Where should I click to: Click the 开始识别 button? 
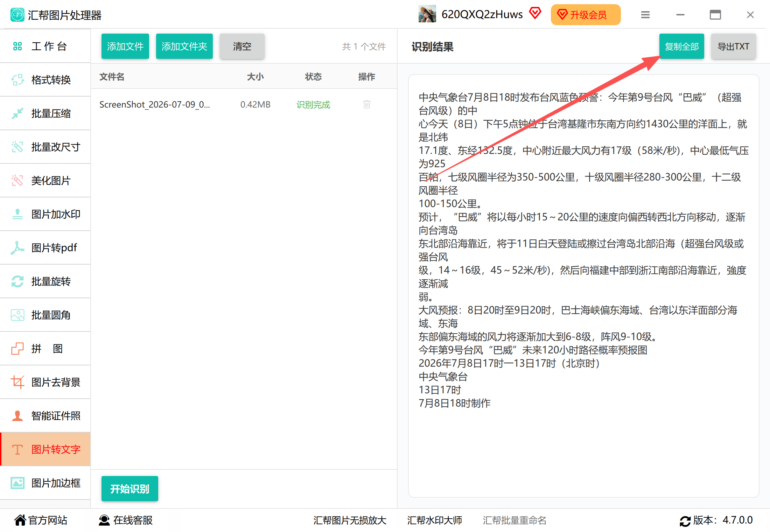click(x=130, y=489)
